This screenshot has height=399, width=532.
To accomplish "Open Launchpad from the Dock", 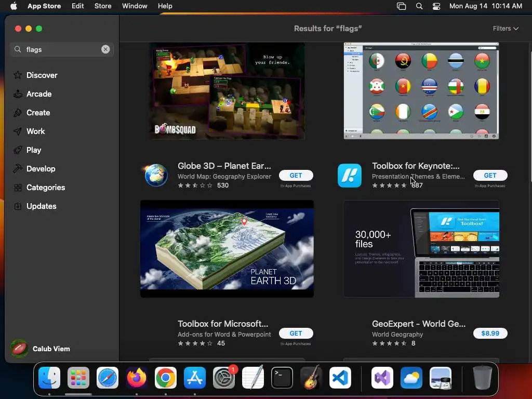I will click(78, 378).
